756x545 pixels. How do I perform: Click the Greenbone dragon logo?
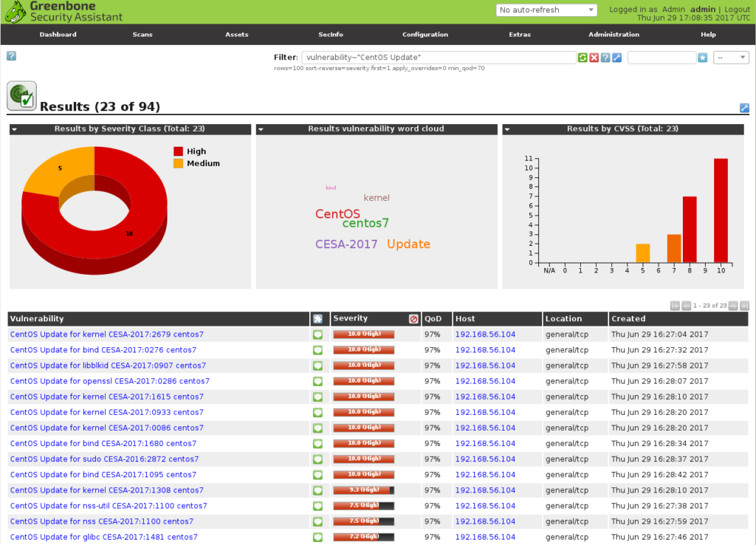pos(16,13)
